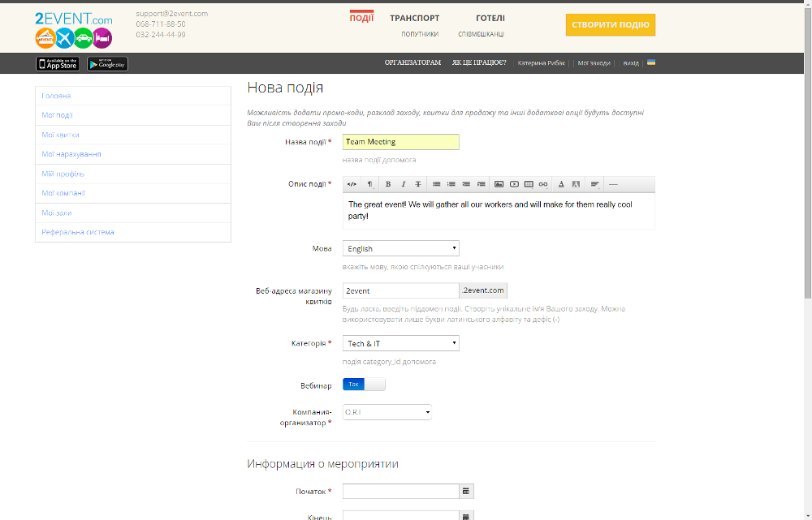Apply italic formatting in description editor

tap(403, 184)
